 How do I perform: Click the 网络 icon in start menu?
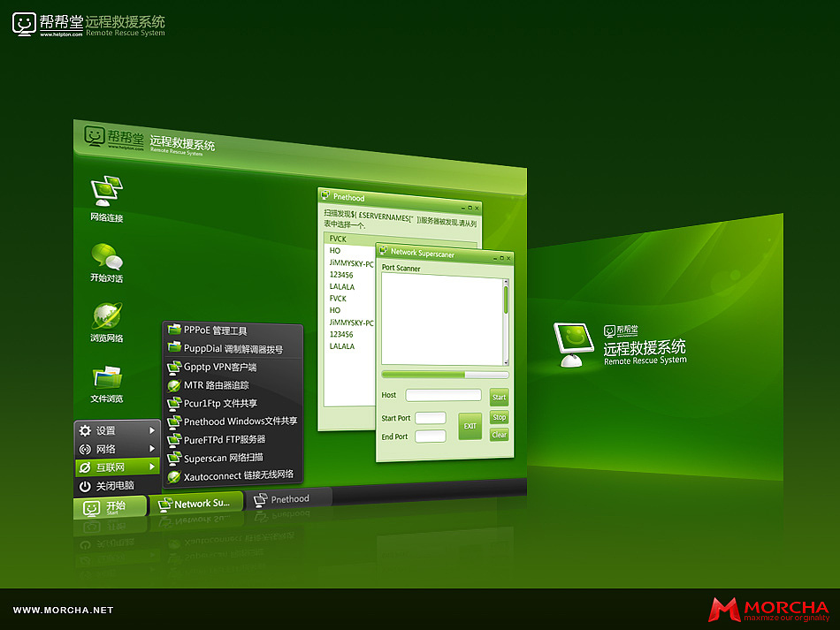pyautogui.click(x=85, y=449)
